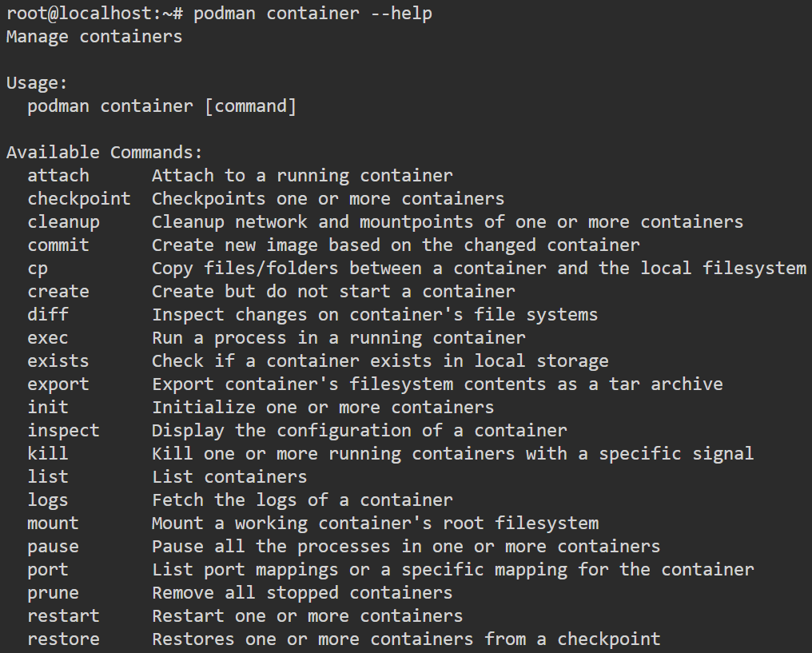
Task: Select the commit command text
Action: [58, 245]
